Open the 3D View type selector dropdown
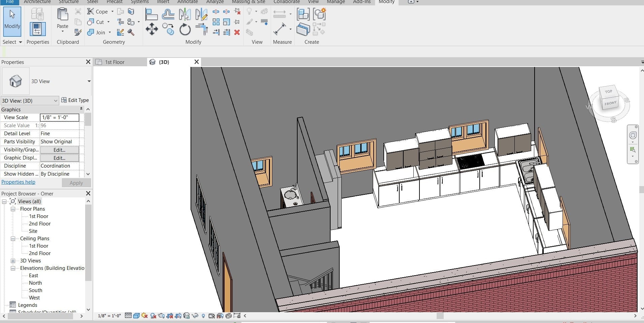The image size is (644, 323). [89, 81]
